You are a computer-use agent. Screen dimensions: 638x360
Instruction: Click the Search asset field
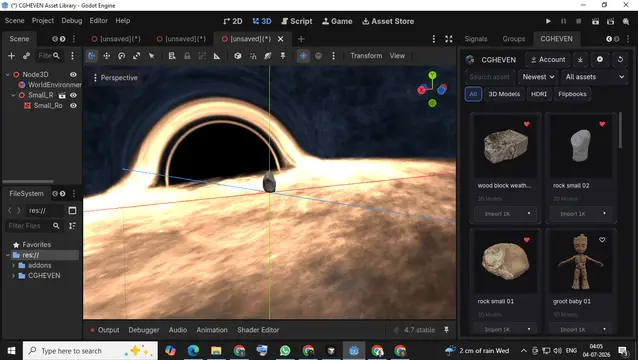pos(490,76)
